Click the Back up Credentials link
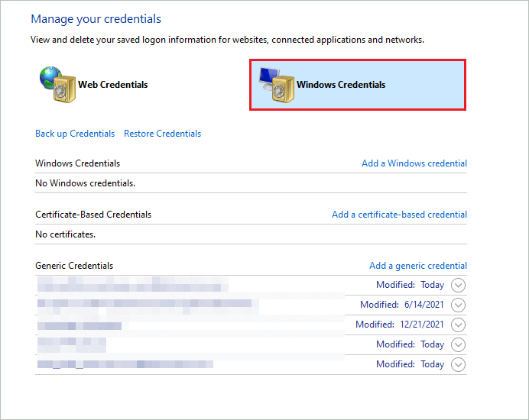Image resolution: width=529 pixels, height=420 pixels. (x=75, y=134)
